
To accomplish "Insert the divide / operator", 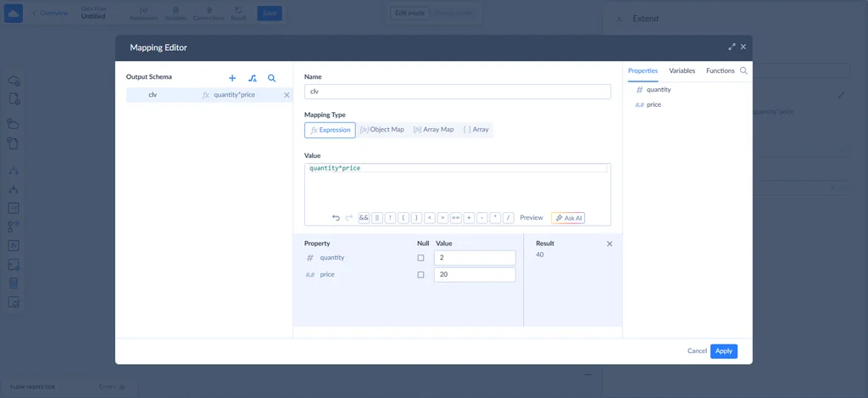I will (509, 218).
